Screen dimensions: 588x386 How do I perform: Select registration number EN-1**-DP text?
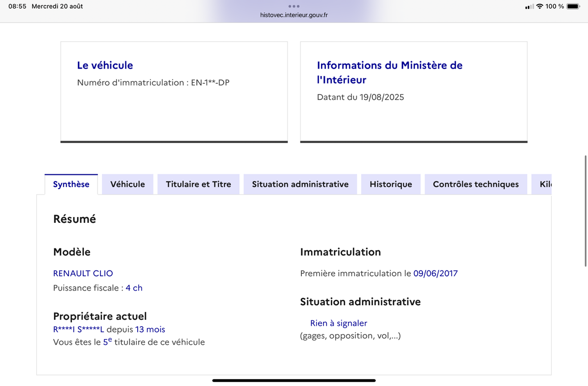(210, 82)
